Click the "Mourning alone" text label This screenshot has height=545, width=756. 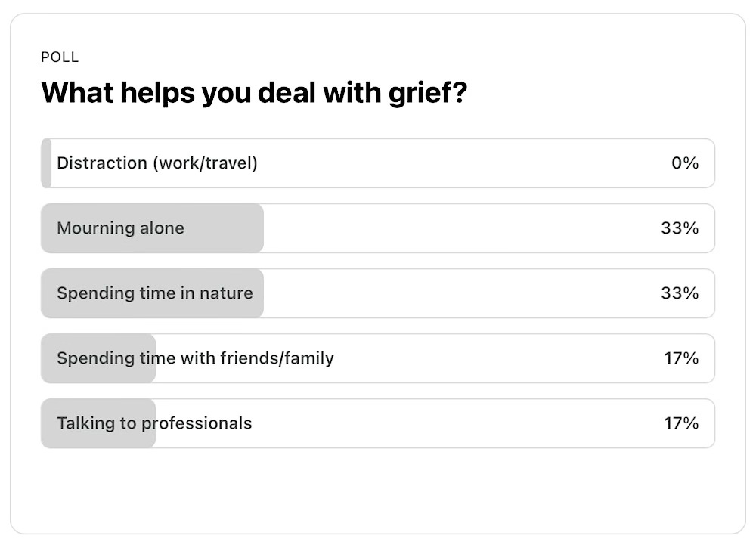pyautogui.click(x=120, y=228)
